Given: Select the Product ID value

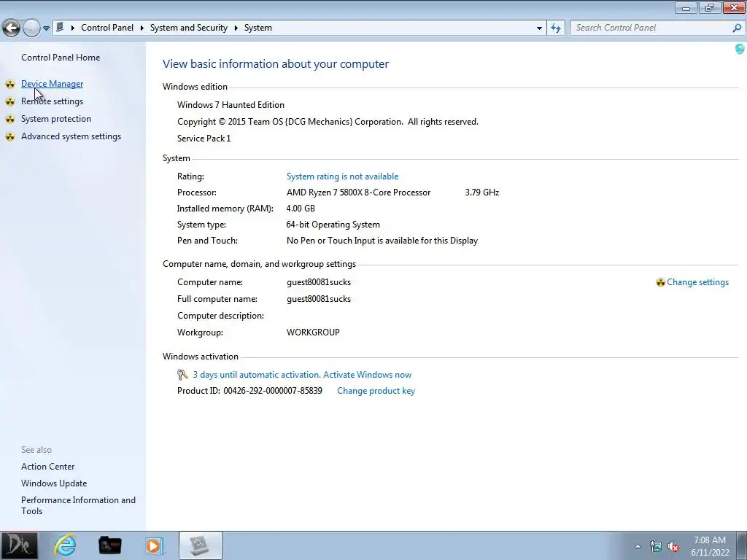Looking at the screenshot, I should 273,391.
